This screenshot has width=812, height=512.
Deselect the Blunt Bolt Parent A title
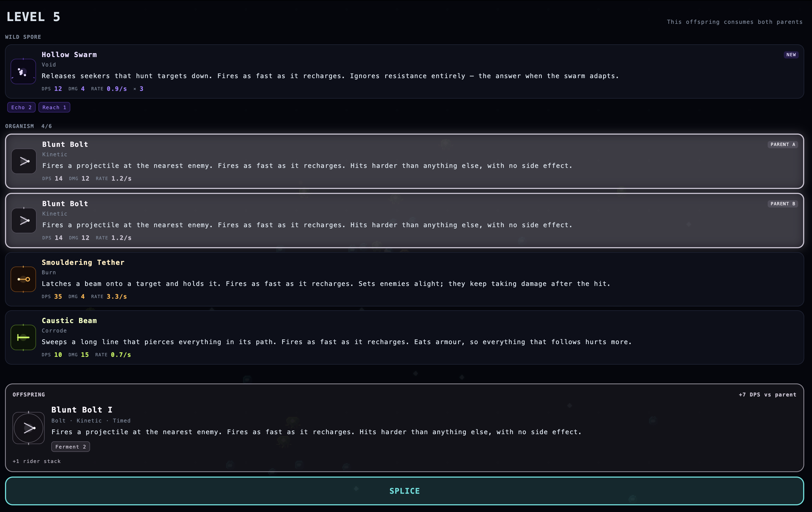(65, 144)
